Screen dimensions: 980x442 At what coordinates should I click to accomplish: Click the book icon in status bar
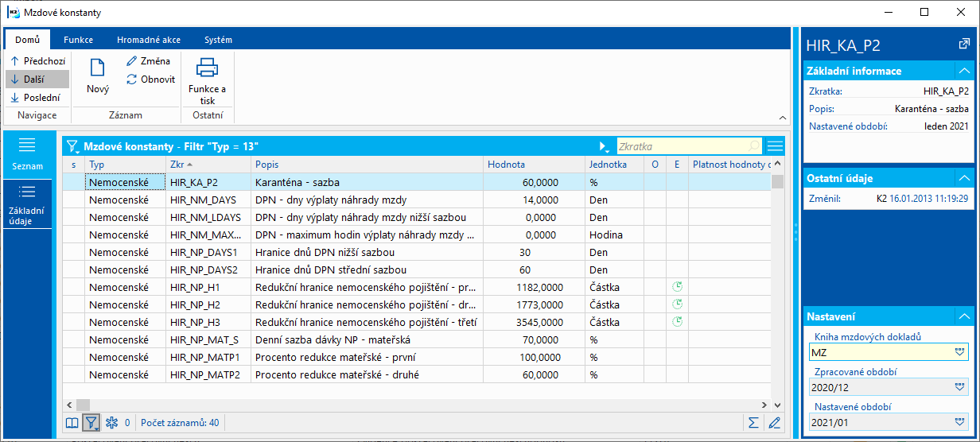72,422
